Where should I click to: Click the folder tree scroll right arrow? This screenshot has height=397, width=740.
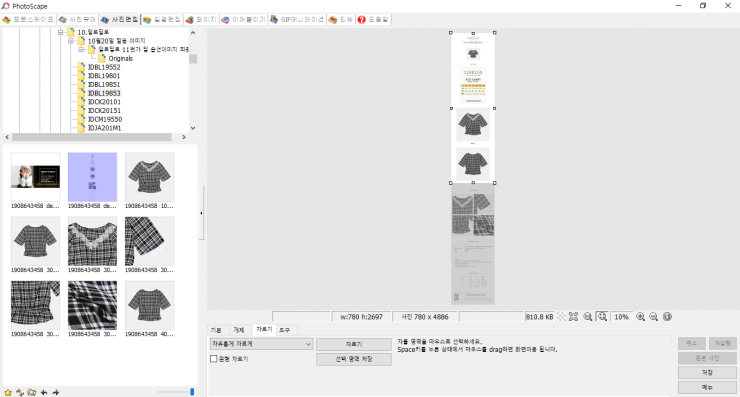point(184,137)
